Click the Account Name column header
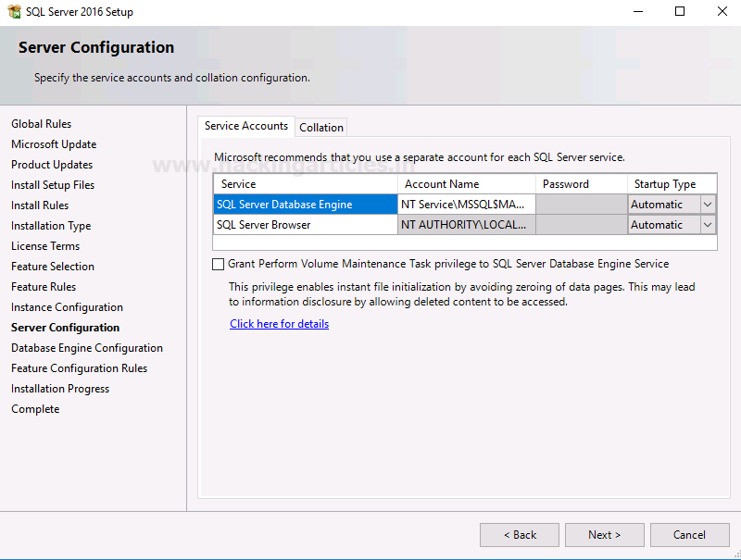This screenshot has width=741, height=560. coord(467,184)
